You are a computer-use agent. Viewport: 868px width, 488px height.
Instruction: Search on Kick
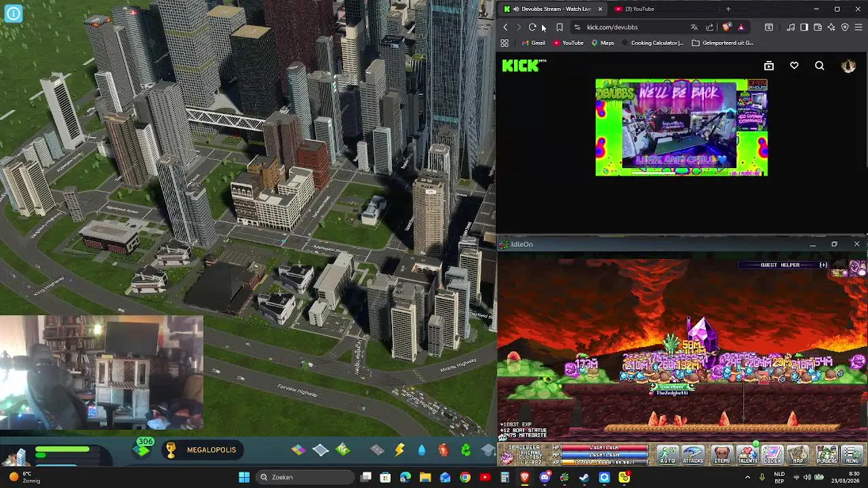pyautogui.click(x=820, y=66)
